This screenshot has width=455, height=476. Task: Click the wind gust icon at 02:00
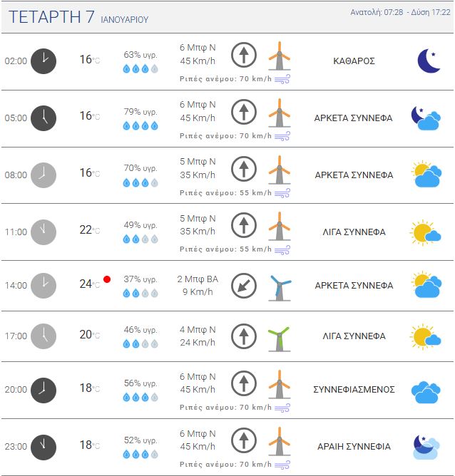click(282, 78)
